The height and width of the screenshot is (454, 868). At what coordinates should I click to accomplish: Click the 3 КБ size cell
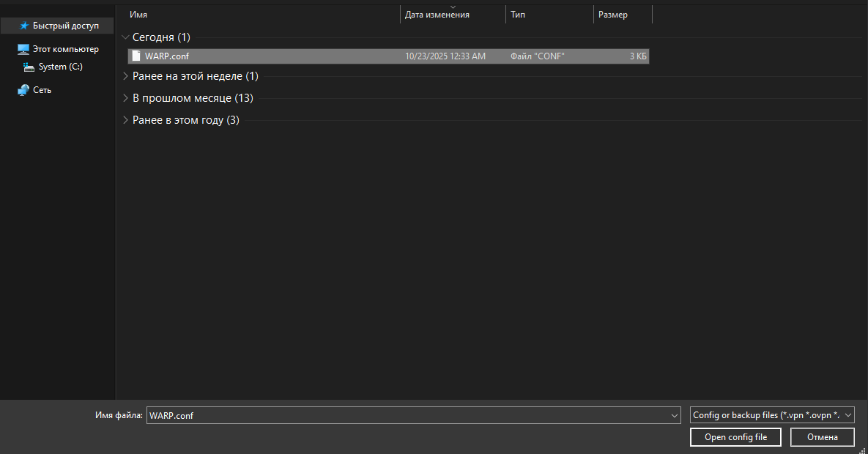point(637,56)
